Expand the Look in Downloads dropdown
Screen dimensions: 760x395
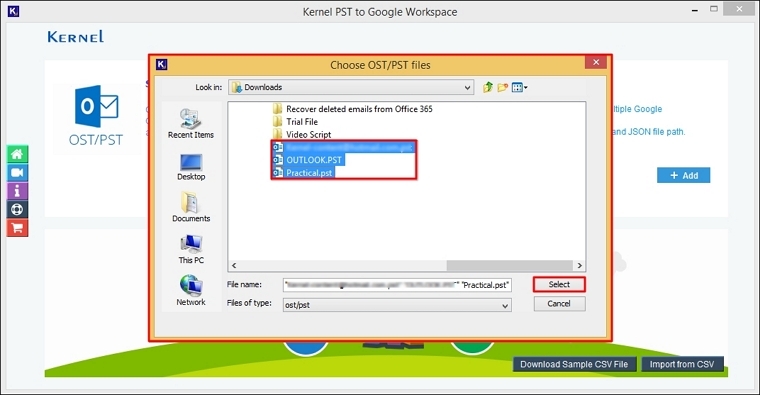coord(467,88)
